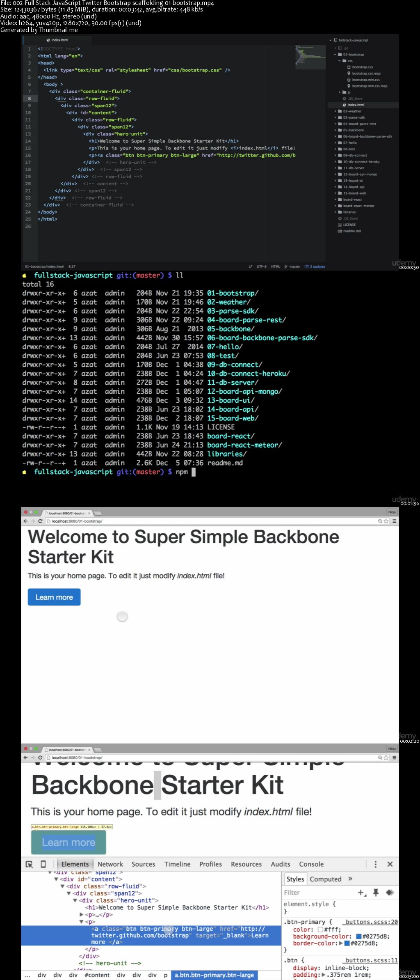This screenshot has width=420, height=980.
Task: Click the UTF-8 encoding selector in Atom status bar
Action: click(262, 266)
